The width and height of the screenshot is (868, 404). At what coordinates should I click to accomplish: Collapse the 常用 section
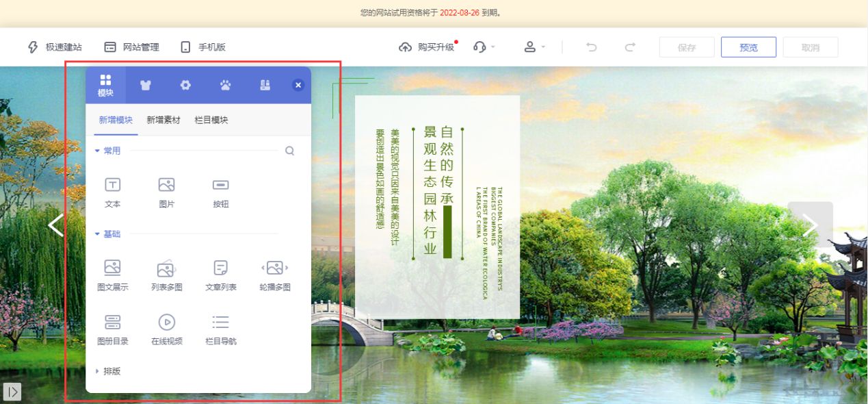click(x=107, y=151)
